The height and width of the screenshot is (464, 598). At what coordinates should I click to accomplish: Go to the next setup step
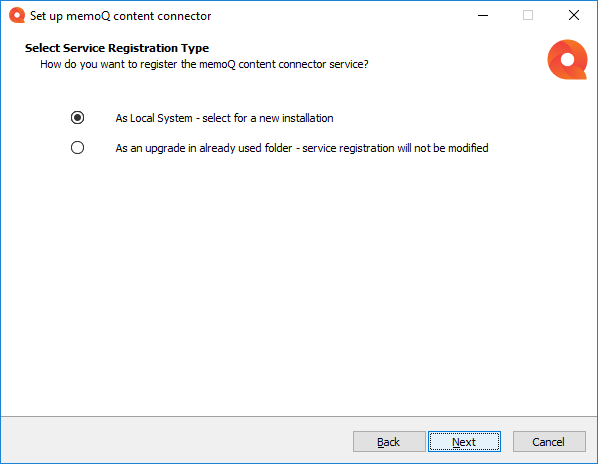[x=464, y=442]
